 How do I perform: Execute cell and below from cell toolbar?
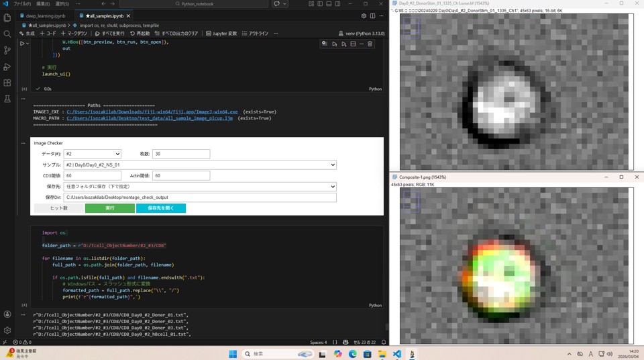coord(343,44)
